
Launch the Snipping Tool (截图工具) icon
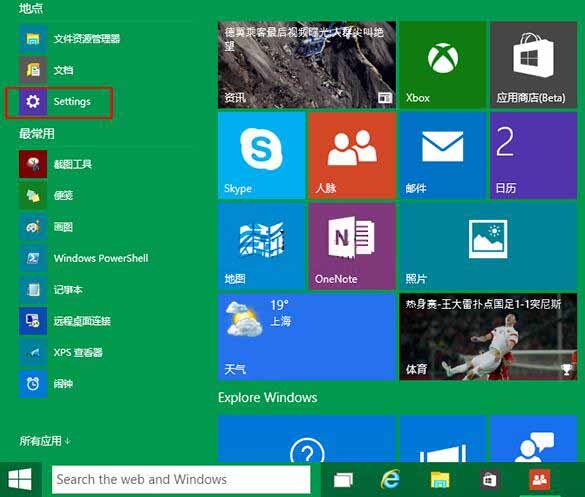pos(33,164)
